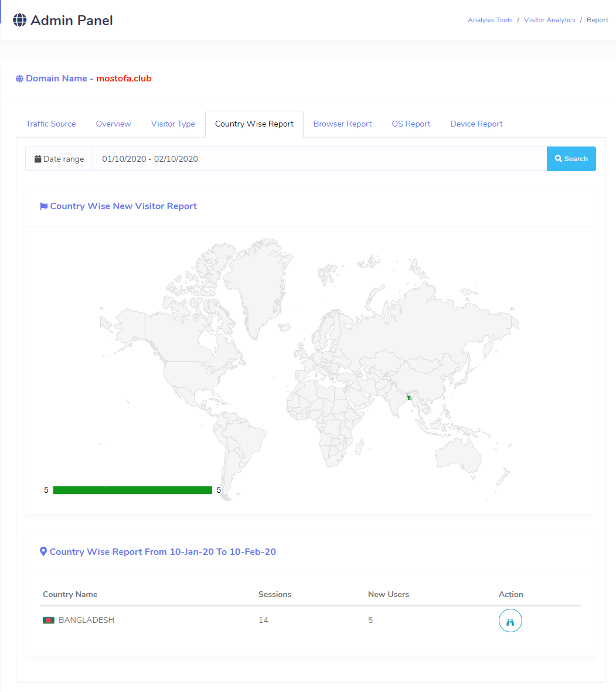Click the flag icon next to Country Wise New Visitor Report
The height and width of the screenshot is (692, 616).
pos(44,206)
